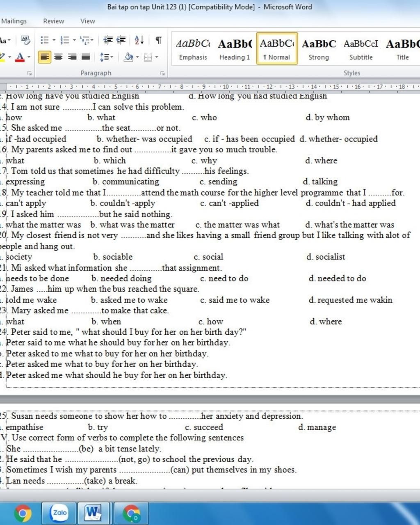This screenshot has width=420, height=525.
Task: Center the paragraph text
Action: pos(59,57)
